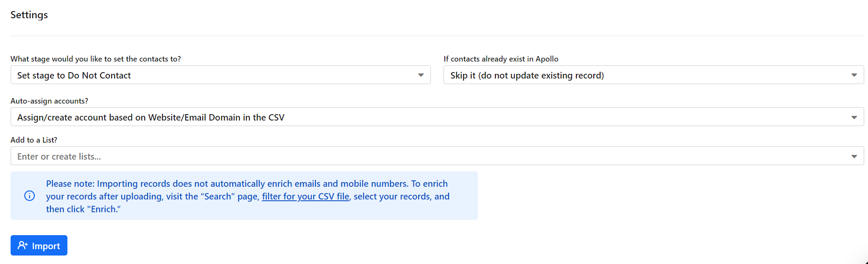This screenshot has height=264, width=868.
Task: Open the Auto-assign accounts dropdown arrow
Action: click(x=854, y=117)
